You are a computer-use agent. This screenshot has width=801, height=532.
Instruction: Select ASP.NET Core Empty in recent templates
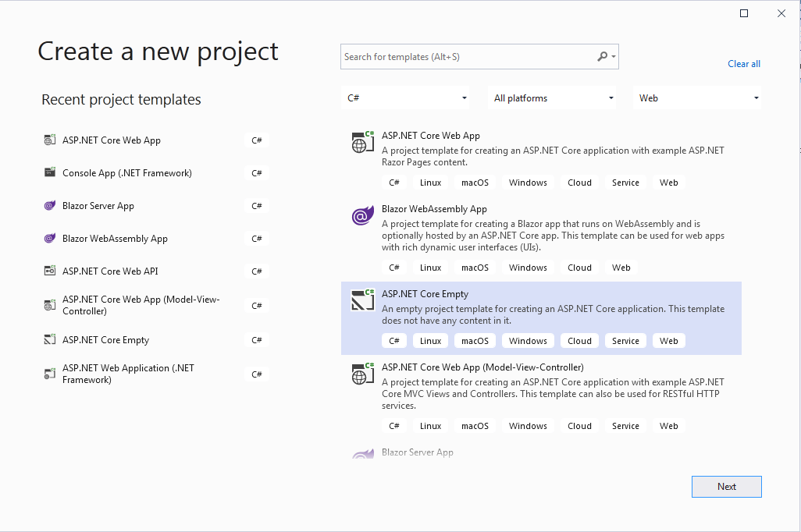coord(156,339)
